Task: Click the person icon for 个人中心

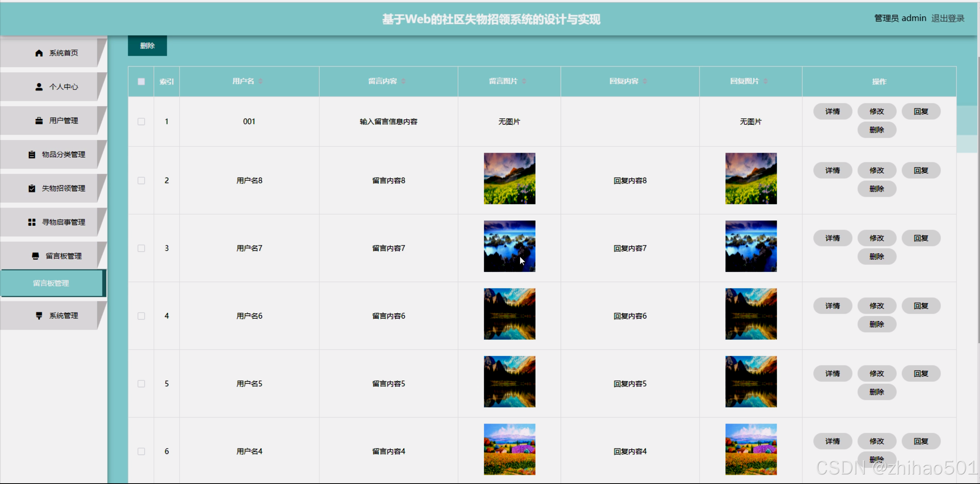Action: coord(39,87)
